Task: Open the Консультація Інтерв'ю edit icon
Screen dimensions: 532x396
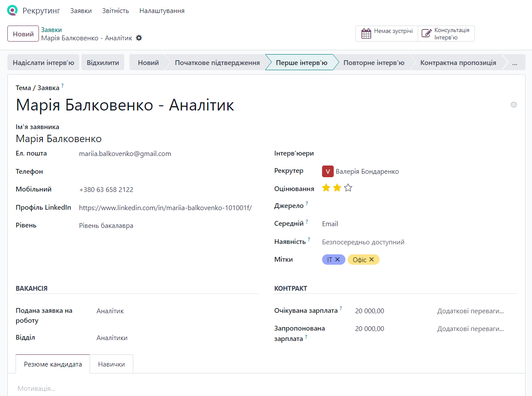Action: pos(427,34)
